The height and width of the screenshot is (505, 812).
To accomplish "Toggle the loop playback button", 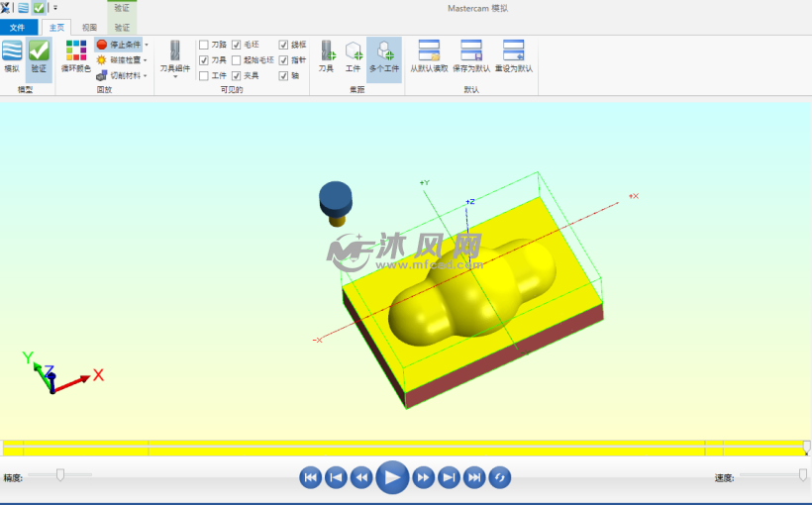I will (500, 477).
